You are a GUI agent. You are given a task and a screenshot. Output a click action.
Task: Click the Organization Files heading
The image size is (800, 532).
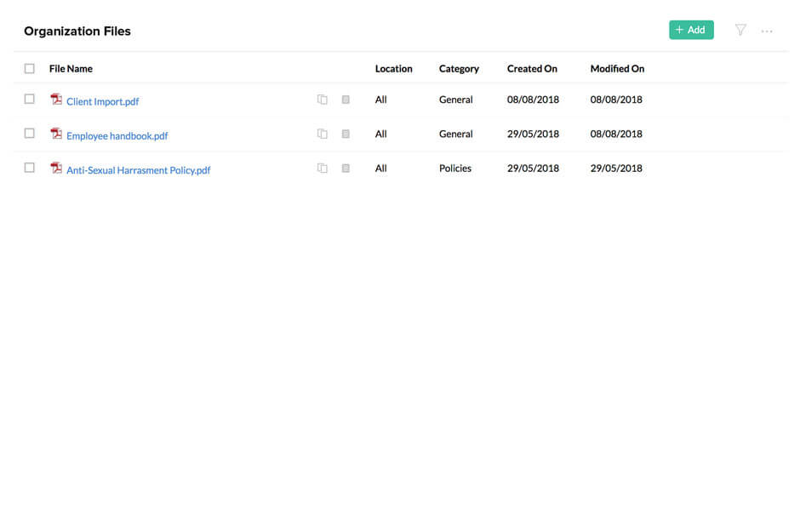[77, 31]
